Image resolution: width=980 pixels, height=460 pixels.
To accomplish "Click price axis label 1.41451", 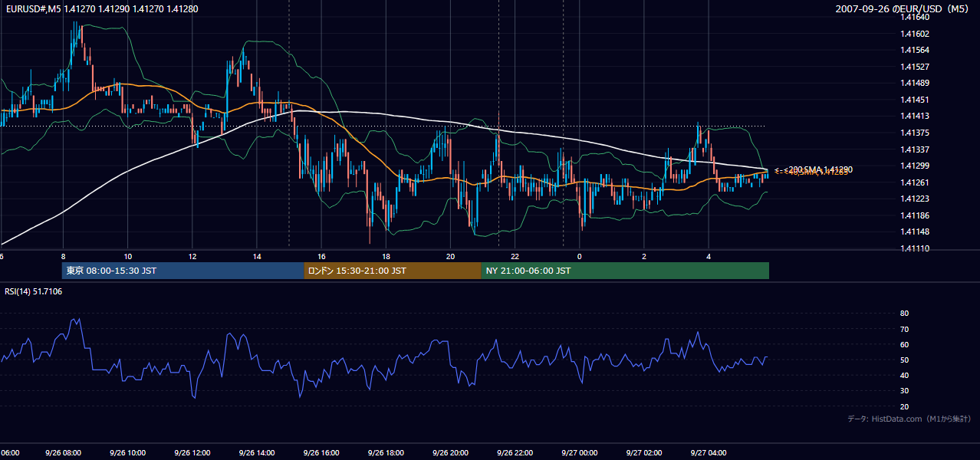I will [916, 100].
